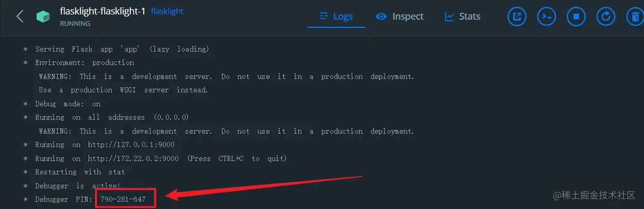Restart the flasklight container

(606, 17)
